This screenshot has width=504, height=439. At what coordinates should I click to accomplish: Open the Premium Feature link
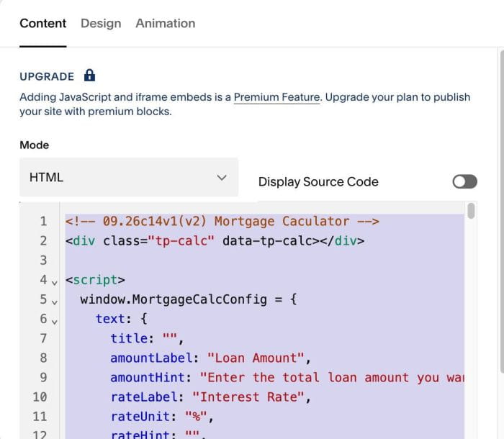[x=276, y=97]
